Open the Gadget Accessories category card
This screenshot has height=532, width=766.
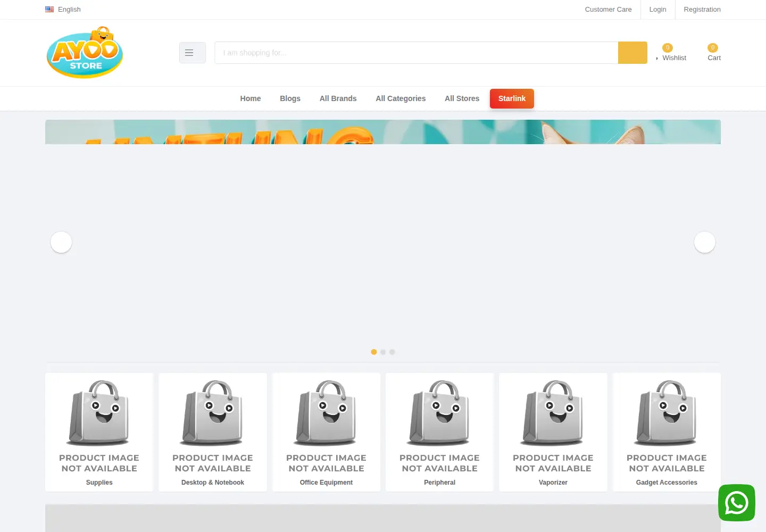tap(667, 432)
